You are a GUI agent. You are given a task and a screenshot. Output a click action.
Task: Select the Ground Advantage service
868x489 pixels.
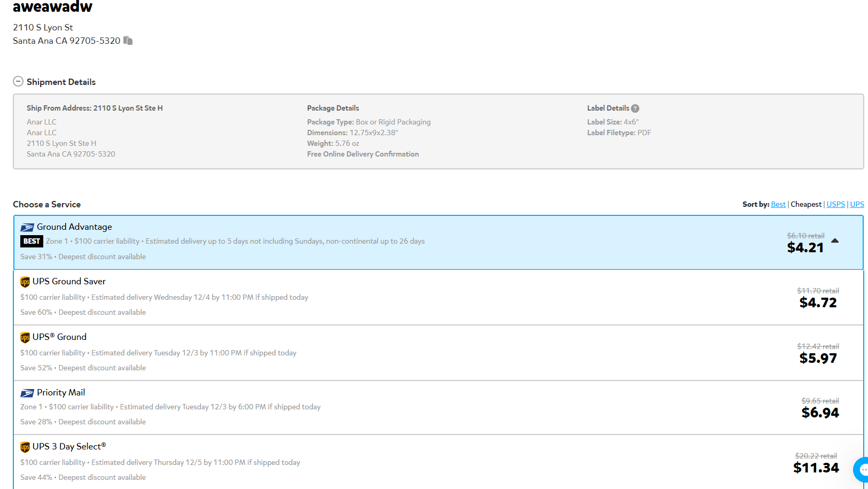(x=439, y=242)
